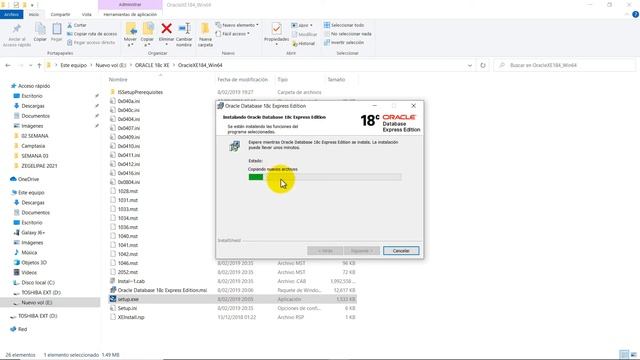Select the ISSetupPrerequisites folder
The width and height of the screenshot is (640, 360).
point(140,92)
